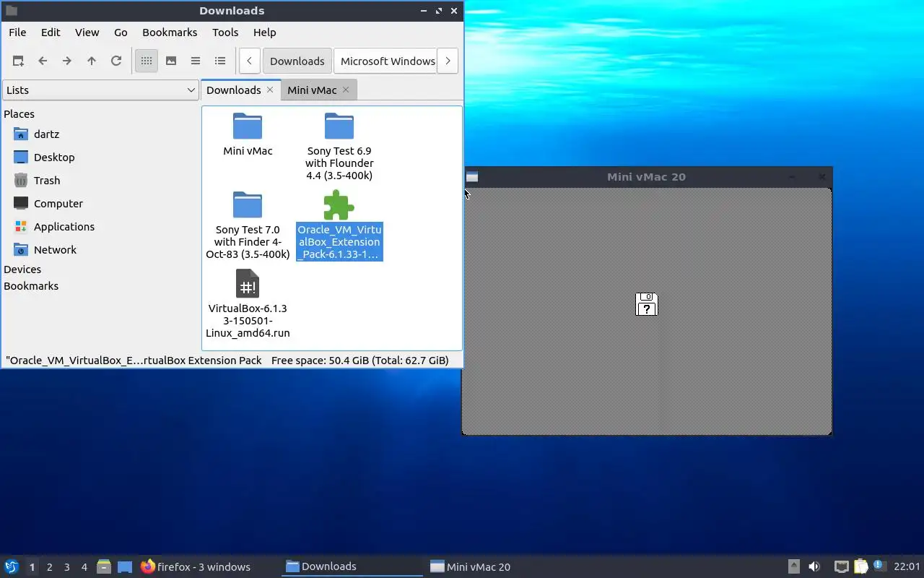Switch to compact list view mode
Image resolution: width=924 pixels, height=578 pixels.
click(x=196, y=61)
